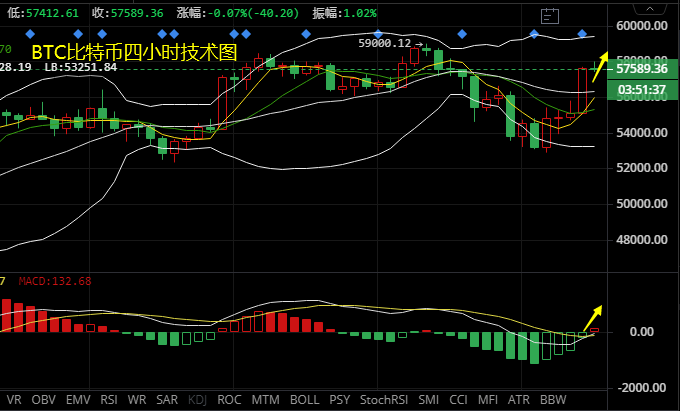Click the change value -0.07%(-40.20)

[253, 13]
